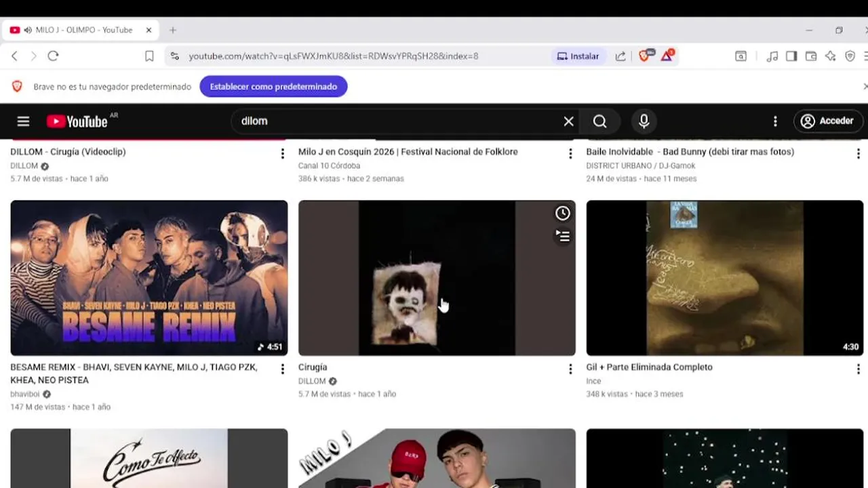868x488 pixels.
Task: Open Canal 10 Córdoba channel
Action: pos(329,166)
